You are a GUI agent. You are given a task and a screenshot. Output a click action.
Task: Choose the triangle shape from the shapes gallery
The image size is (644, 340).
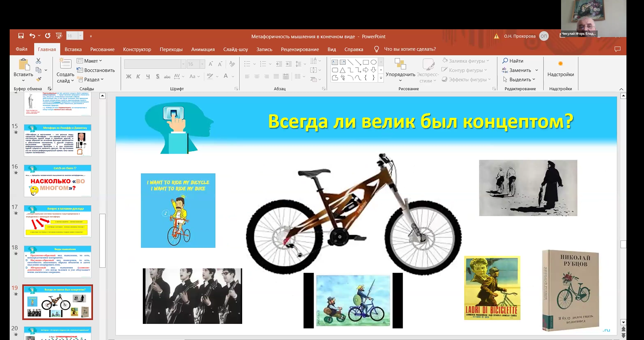point(343,70)
